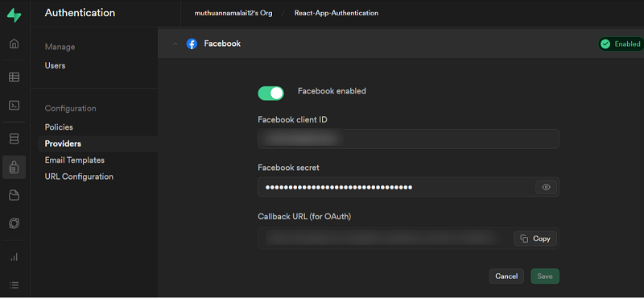644x299 pixels.
Task: Click the Supabase logo icon
Action: pyautogui.click(x=14, y=15)
